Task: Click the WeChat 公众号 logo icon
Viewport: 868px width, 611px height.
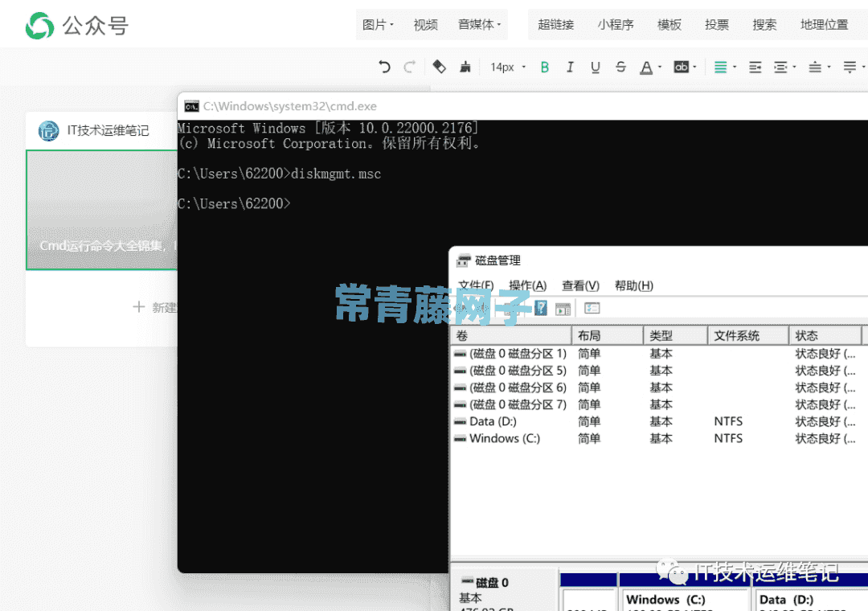Action: (x=40, y=26)
